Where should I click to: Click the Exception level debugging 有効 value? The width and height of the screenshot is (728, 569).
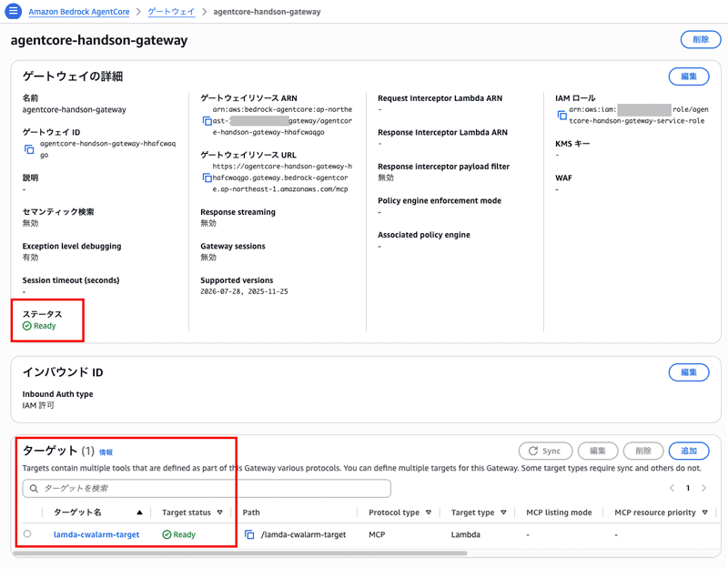30,258
